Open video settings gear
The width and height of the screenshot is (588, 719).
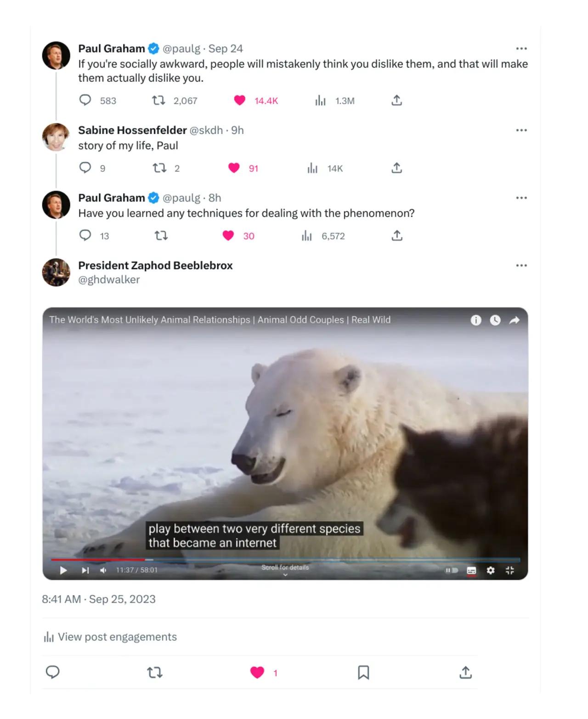point(491,570)
